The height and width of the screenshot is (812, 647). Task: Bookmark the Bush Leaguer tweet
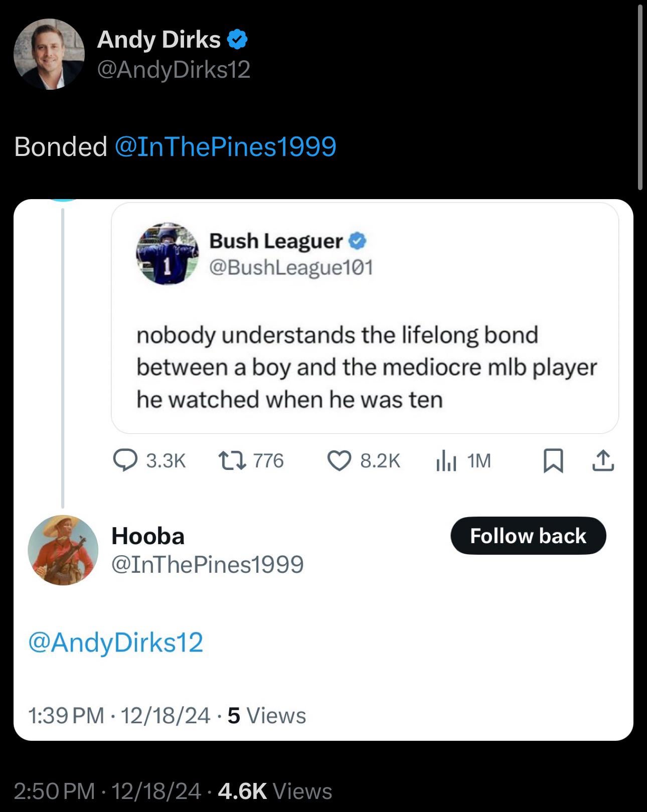point(553,460)
